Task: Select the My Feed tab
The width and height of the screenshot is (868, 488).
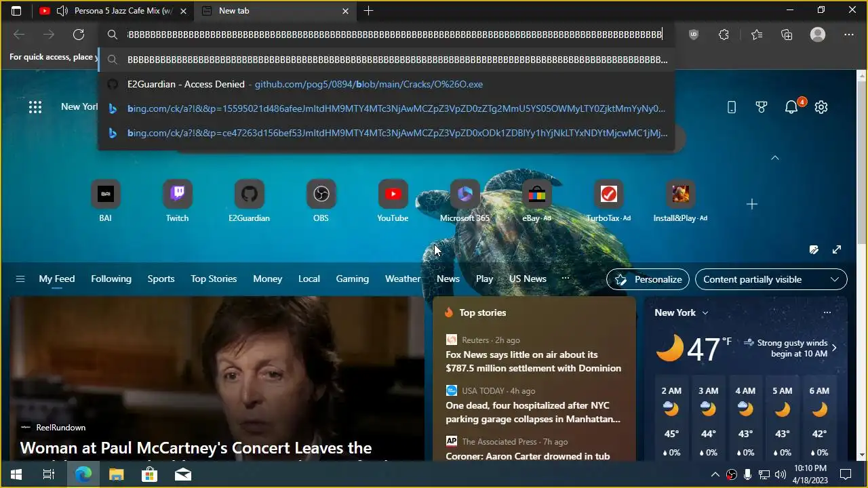Action: pyautogui.click(x=57, y=279)
